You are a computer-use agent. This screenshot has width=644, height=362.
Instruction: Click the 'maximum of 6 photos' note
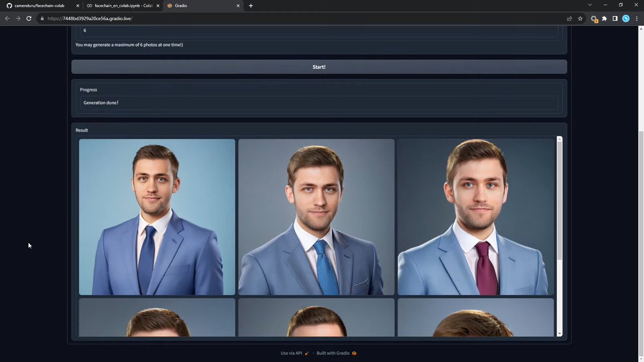click(x=129, y=45)
